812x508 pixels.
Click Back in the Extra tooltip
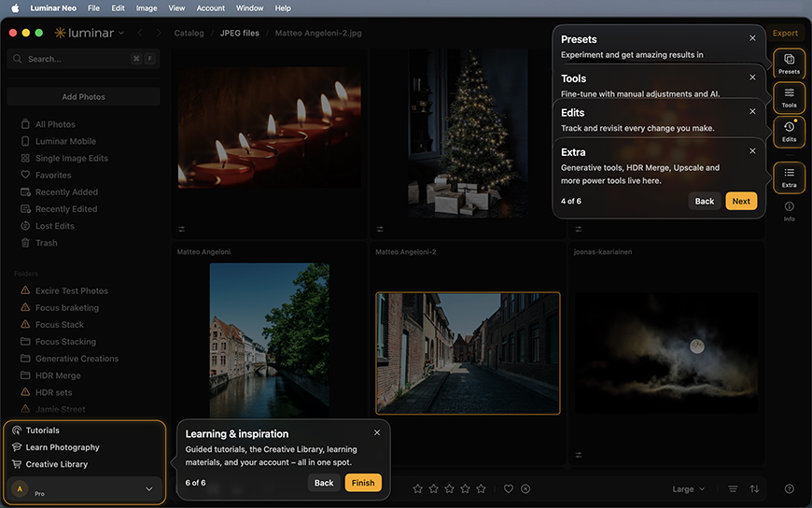[705, 201]
